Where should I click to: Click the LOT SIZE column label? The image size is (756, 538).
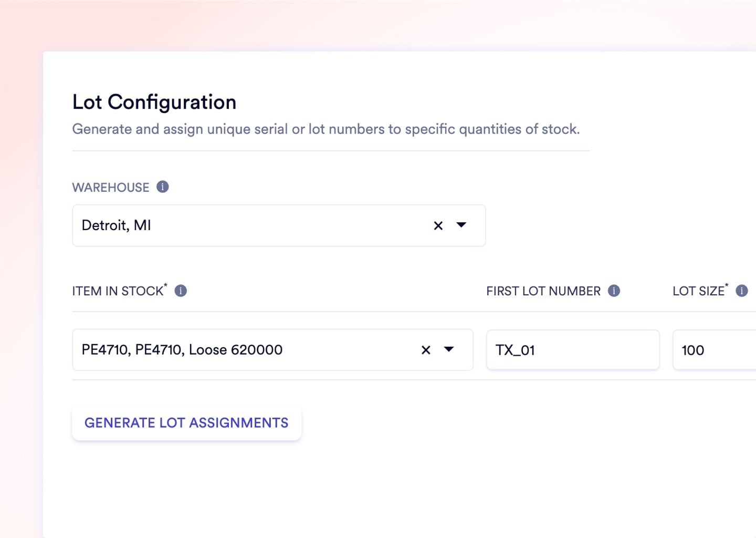[698, 291]
